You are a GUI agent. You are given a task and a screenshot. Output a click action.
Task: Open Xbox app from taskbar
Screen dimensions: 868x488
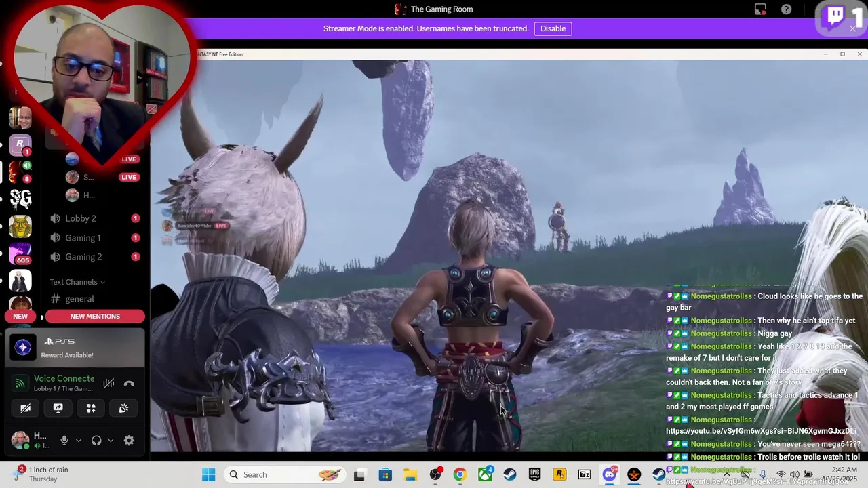pos(485,474)
